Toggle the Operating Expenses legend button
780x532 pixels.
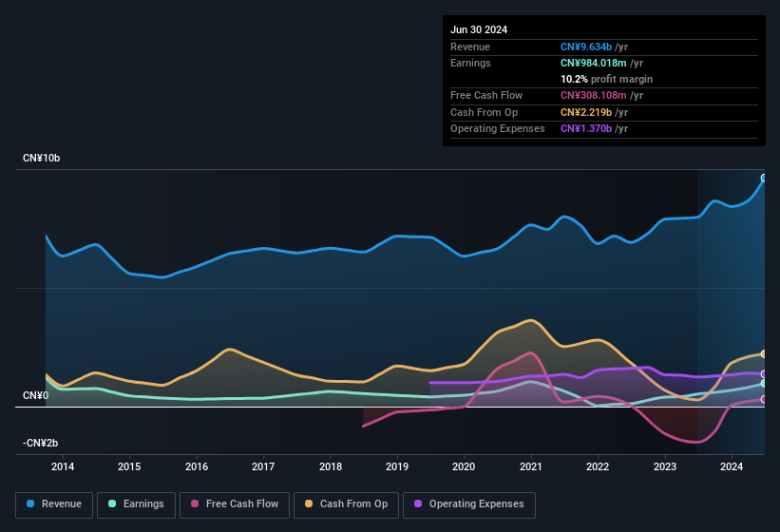point(469,504)
